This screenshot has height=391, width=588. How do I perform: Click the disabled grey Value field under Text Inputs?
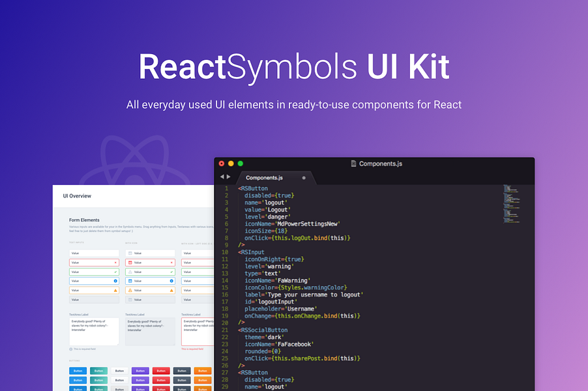pos(94,300)
